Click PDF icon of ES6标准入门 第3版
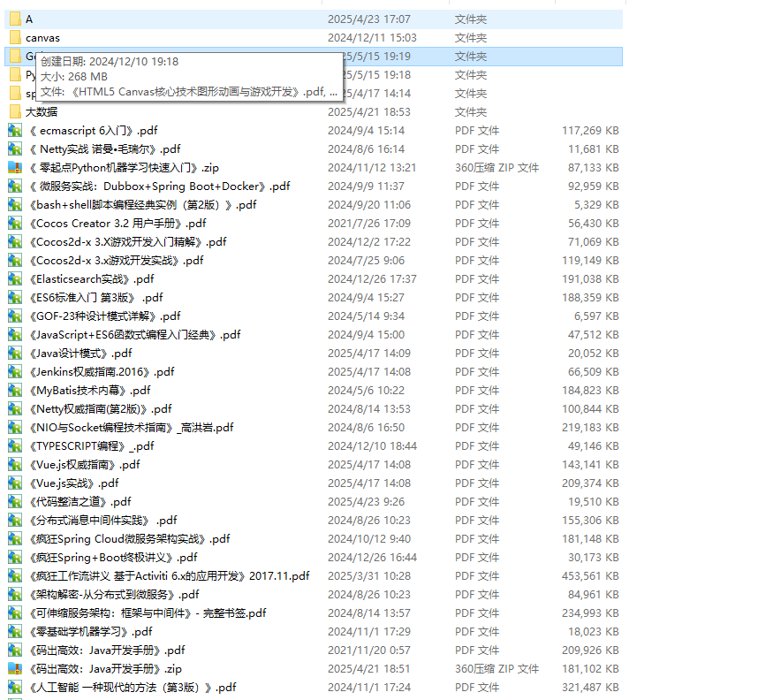The width and height of the screenshot is (773, 700). 15,298
